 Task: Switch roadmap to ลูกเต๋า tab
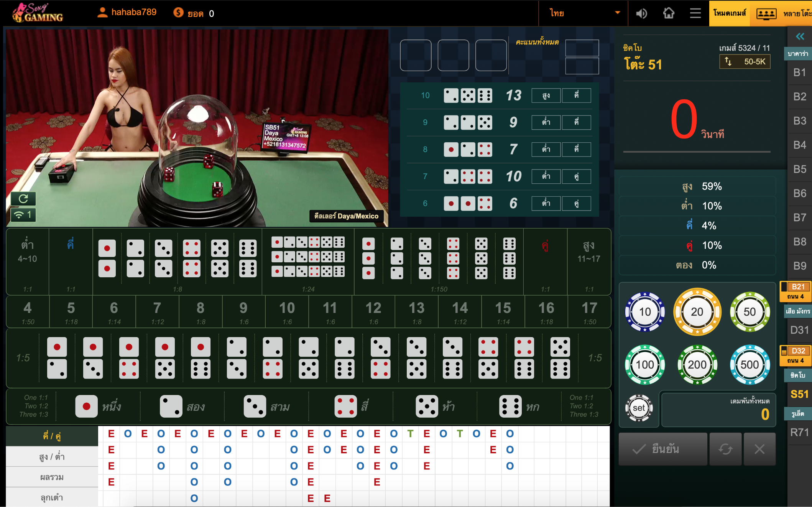(52, 497)
